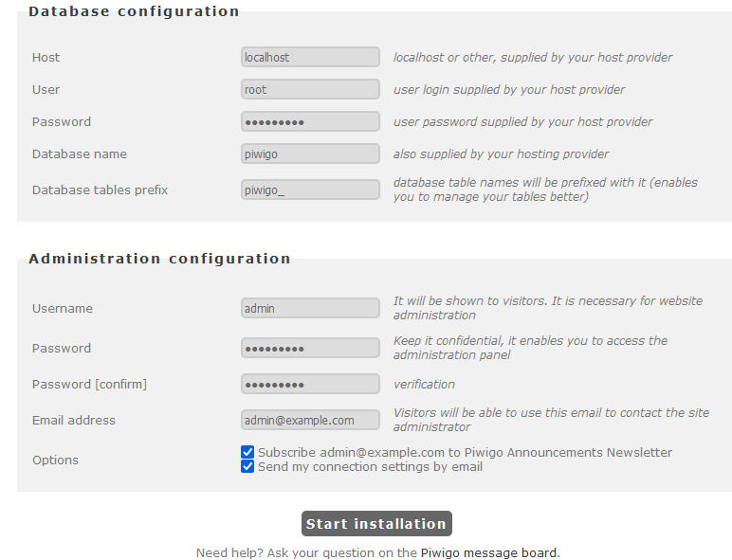Select the Email address input field
Viewport: 732px width, 560px height.
click(310, 420)
